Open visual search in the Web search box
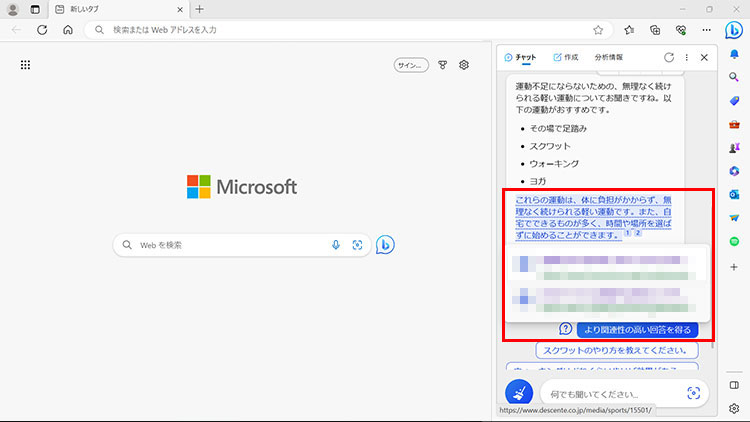 click(357, 245)
